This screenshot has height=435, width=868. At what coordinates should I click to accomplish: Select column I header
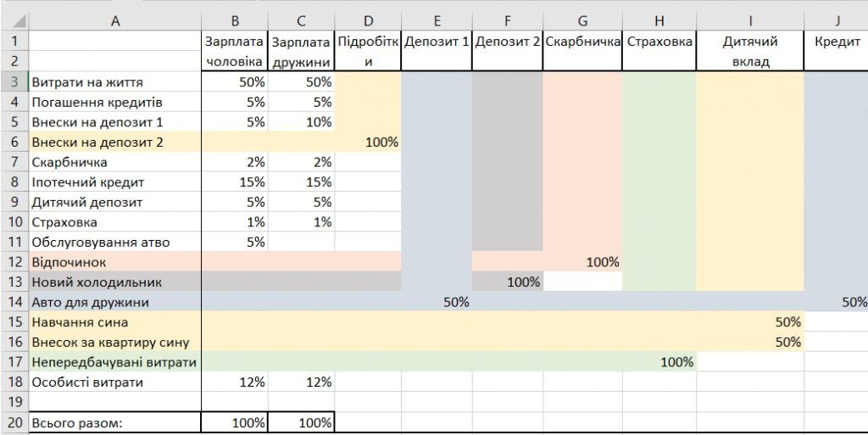click(x=750, y=21)
